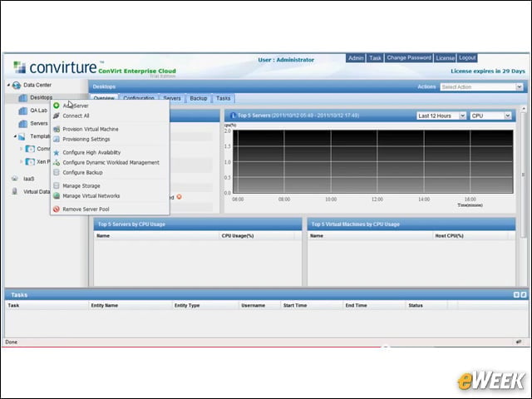The height and width of the screenshot is (399, 532).
Task: Click the License button
Action: pyautogui.click(x=445, y=58)
